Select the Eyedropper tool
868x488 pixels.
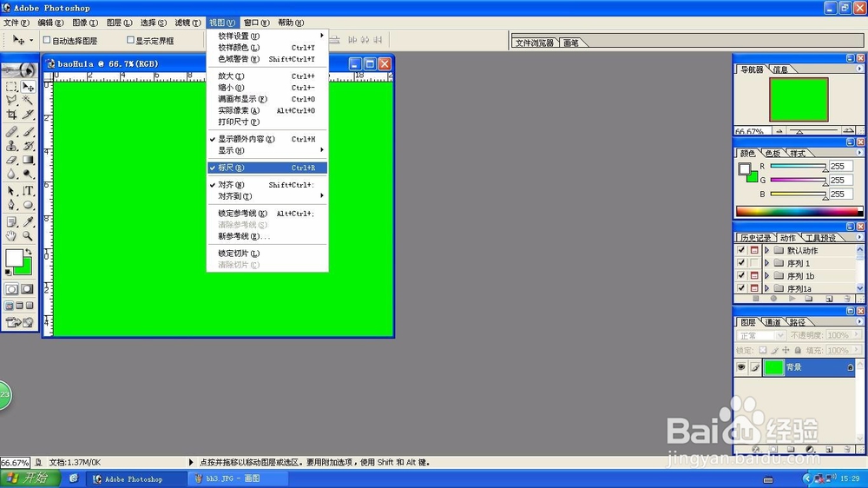[28, 222]
